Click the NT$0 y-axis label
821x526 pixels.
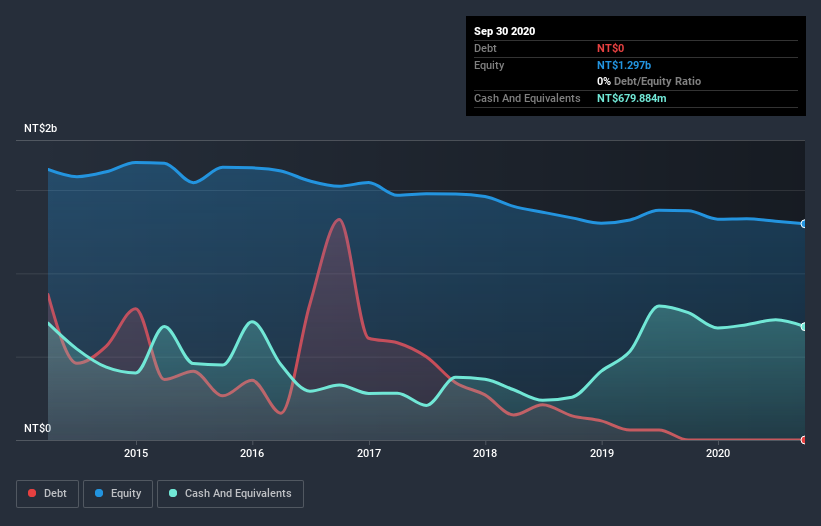(38, 429)
